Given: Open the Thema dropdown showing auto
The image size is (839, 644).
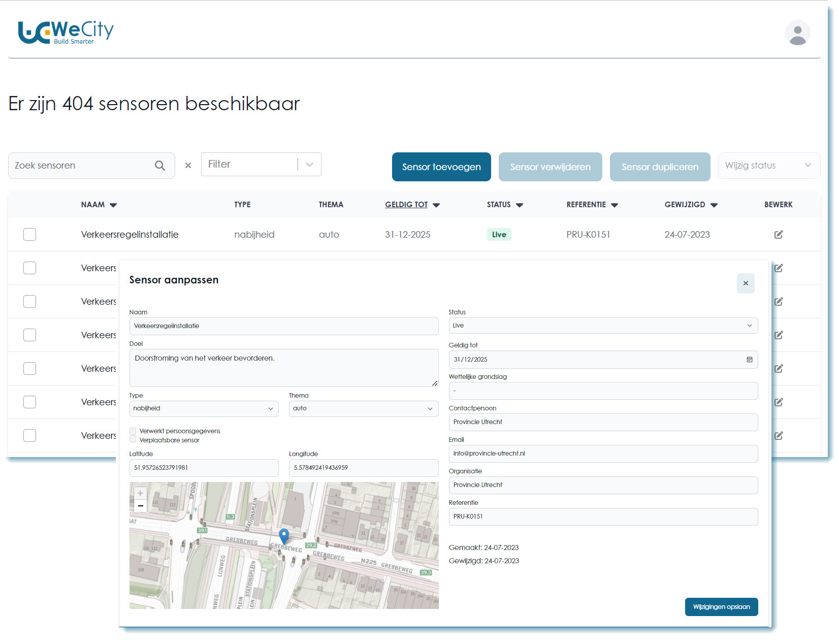Looking at the screenshot, I should [x=363, y=409].
